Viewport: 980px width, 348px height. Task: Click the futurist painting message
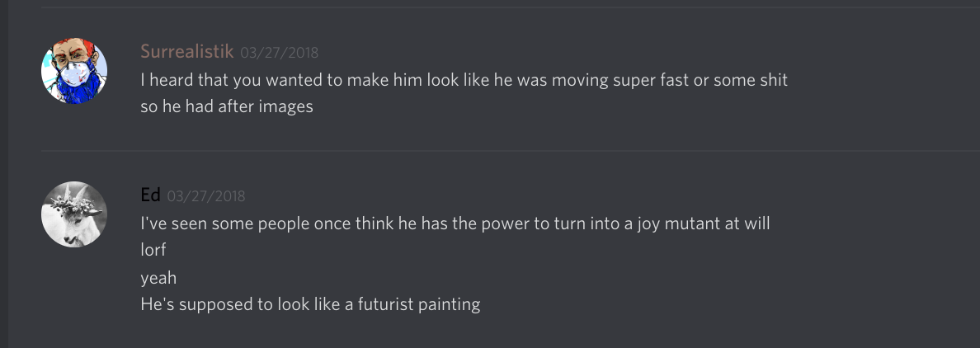[310, 304]
